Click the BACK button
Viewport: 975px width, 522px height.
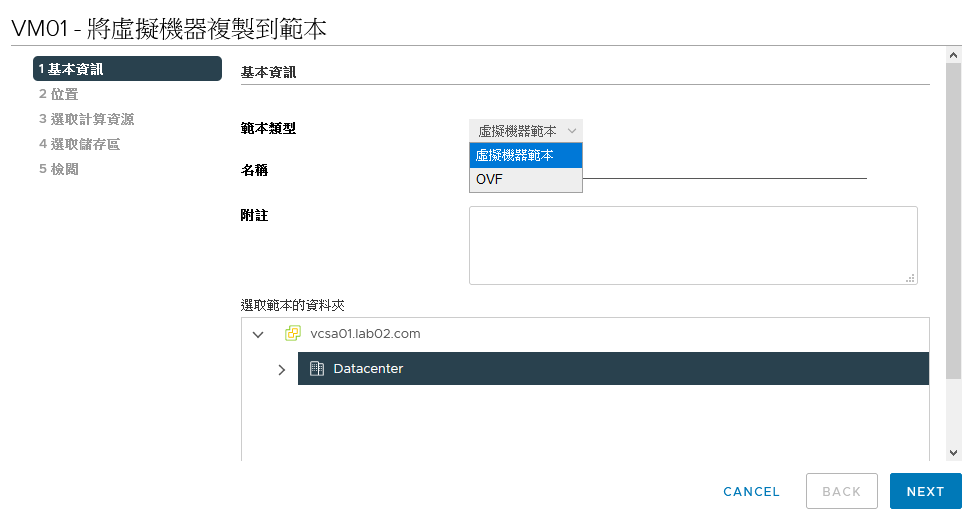[842, 492]
